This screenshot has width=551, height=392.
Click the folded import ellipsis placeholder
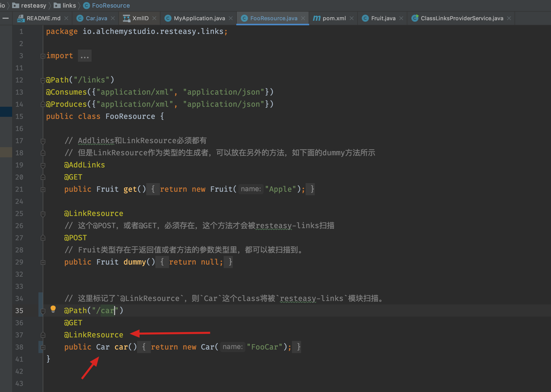click(x=84, y=56)
